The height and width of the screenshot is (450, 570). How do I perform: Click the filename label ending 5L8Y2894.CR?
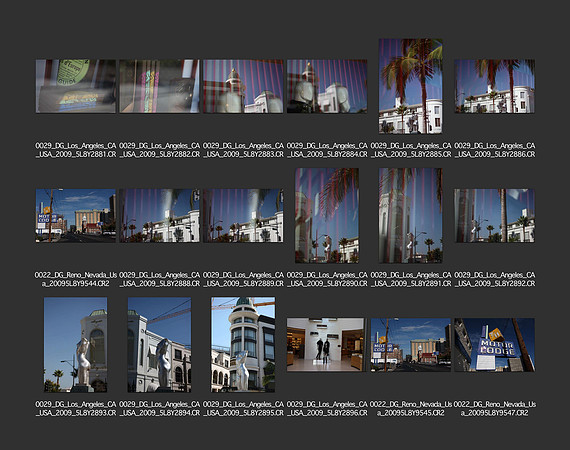[x=160, y=409]
